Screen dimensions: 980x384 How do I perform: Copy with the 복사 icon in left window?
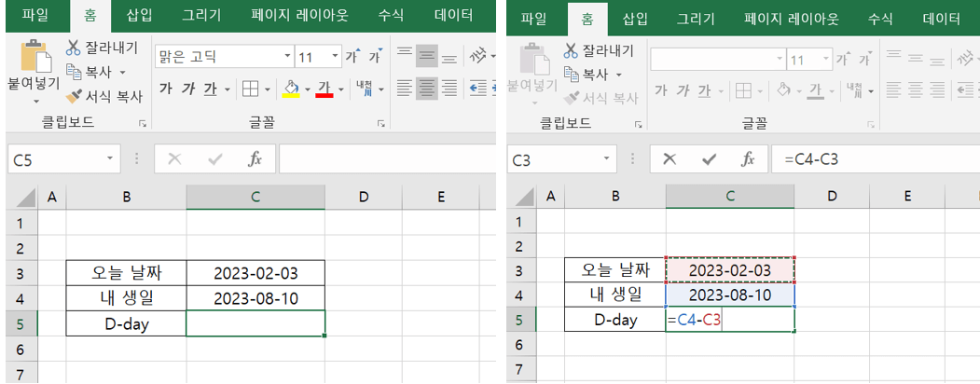74,72
